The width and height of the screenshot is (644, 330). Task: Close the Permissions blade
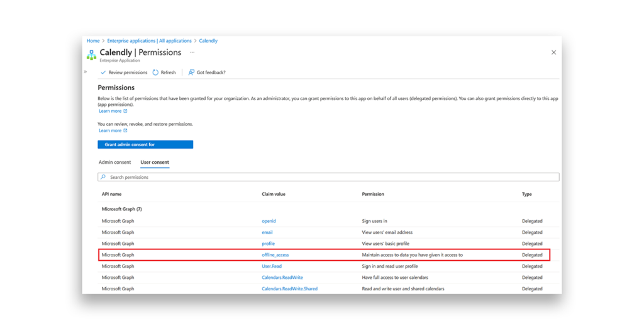coord(553,52)
